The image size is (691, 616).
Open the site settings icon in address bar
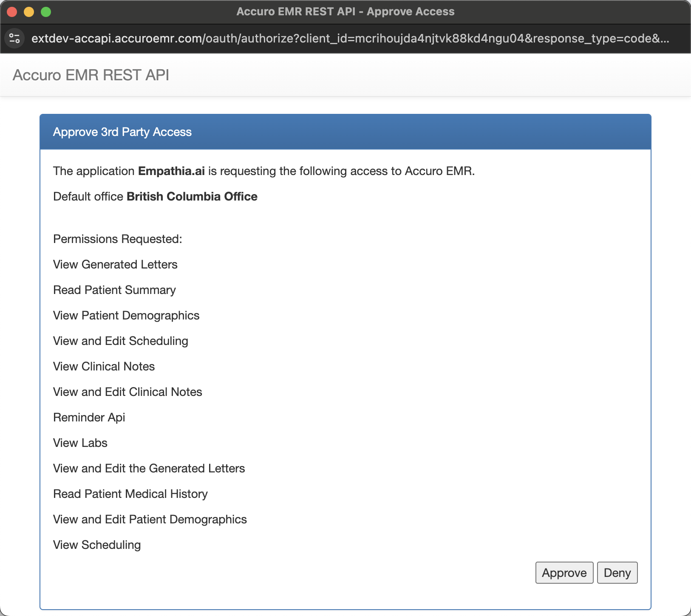[15, 38]
